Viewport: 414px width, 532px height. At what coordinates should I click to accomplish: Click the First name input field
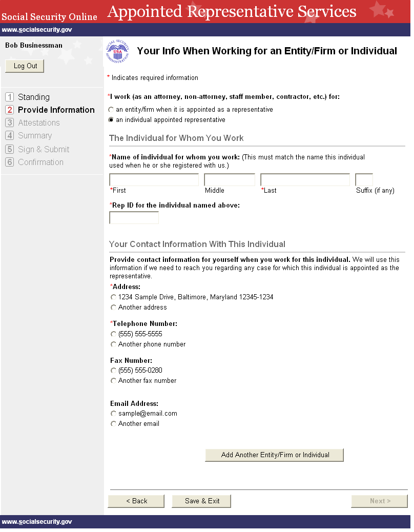click(154, 180)
